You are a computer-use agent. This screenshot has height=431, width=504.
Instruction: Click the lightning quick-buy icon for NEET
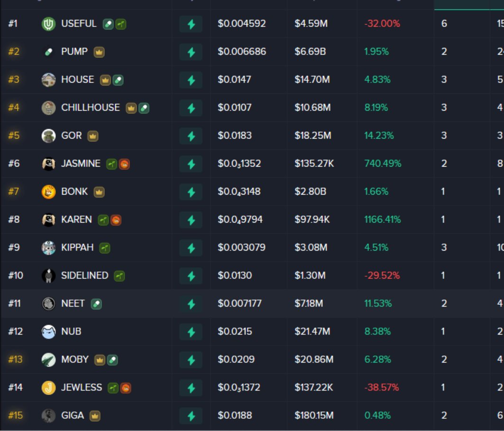pos(191,304)
